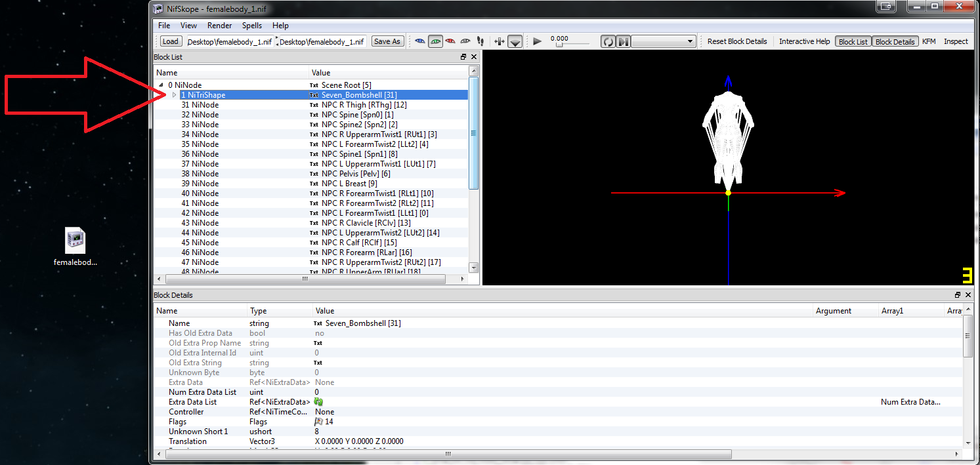Screen dimensions: 980x465
Task: Select the axes manipulation icon
Action: [499, 41]
